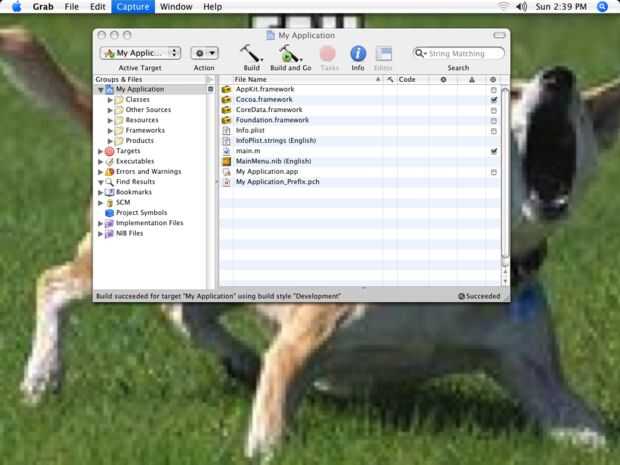Screen dimensions: 620x465
Task: Click the Bookmarks group icon
Action: 110,192
